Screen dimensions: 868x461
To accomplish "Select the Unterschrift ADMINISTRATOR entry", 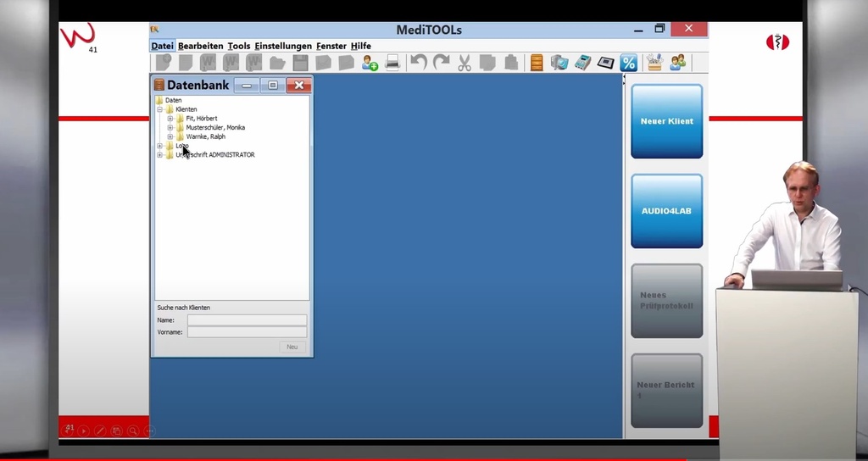I will pos(215,155).
